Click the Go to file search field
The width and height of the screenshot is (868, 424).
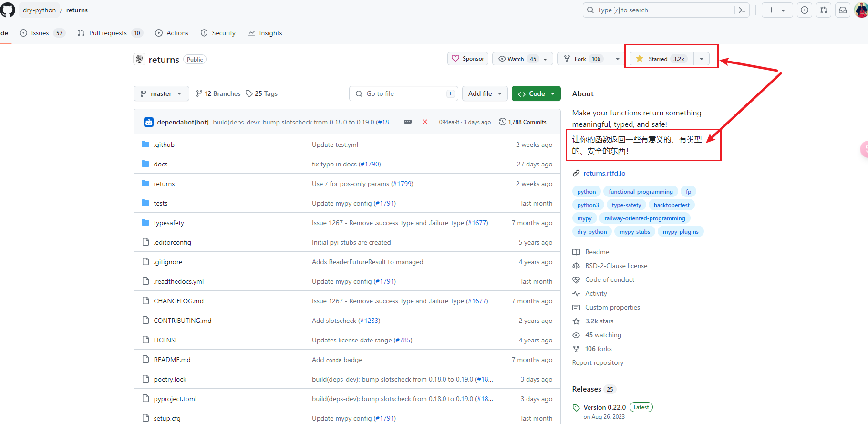pyautogui.click(x=404, y=93)
